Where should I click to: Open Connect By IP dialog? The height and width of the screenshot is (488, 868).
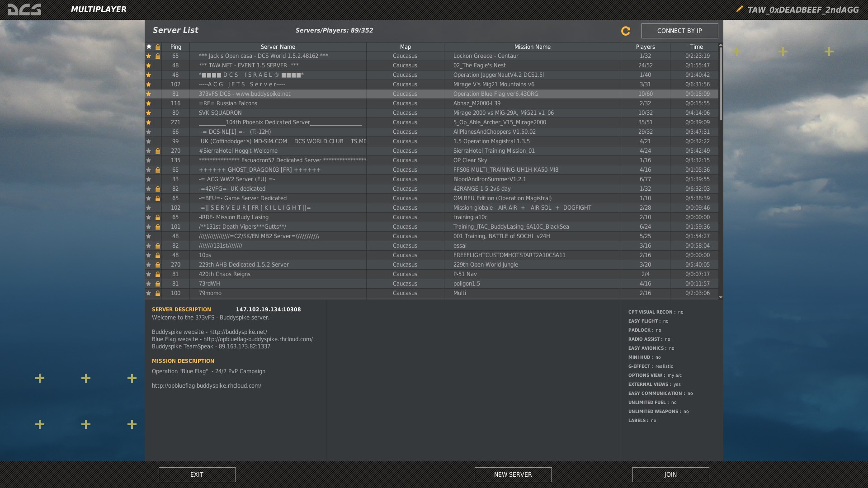679,31
